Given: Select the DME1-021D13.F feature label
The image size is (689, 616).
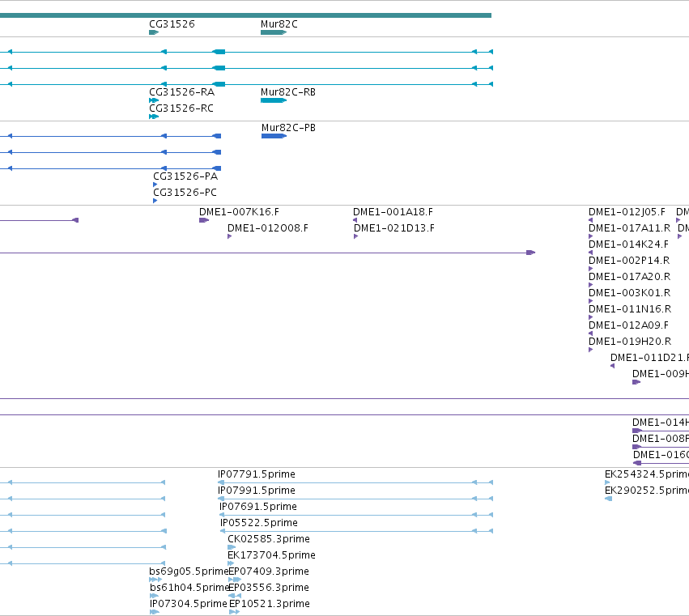Looking at the screenshot, I should click(x=393, y=228).
